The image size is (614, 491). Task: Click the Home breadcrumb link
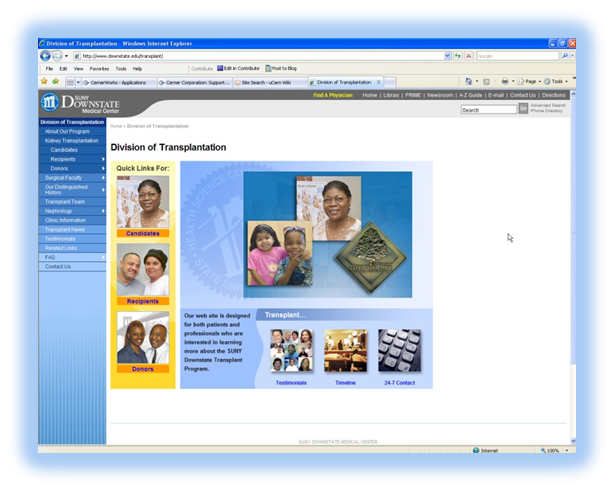point(116,126)
